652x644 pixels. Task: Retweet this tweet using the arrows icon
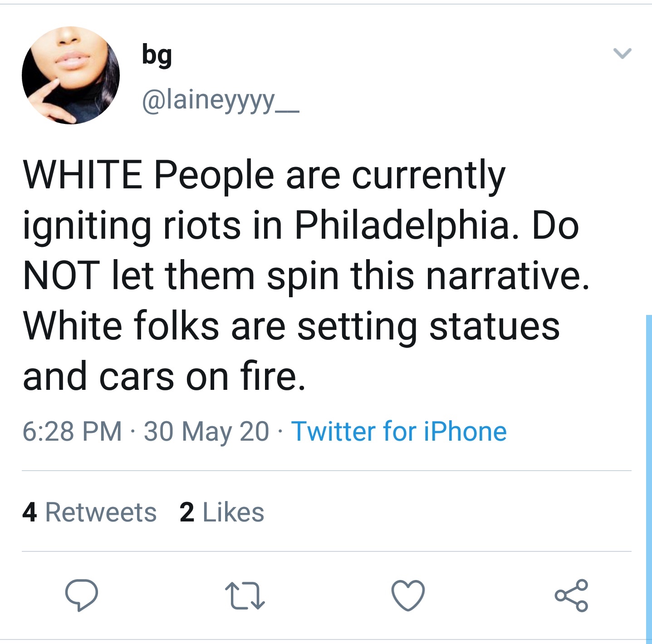[x=245, y=596]
